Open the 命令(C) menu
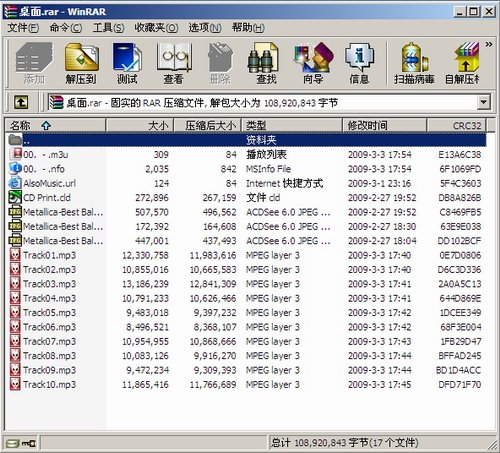 (x=66, y=27)
